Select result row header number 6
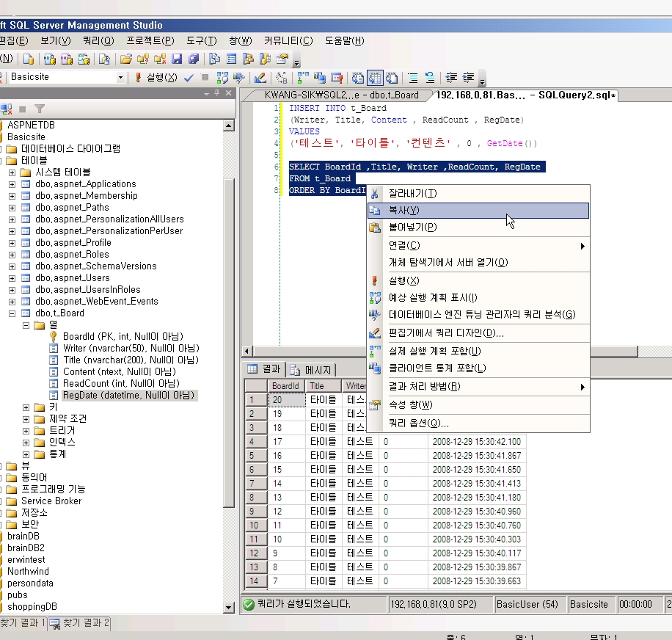 click(256, 470)
